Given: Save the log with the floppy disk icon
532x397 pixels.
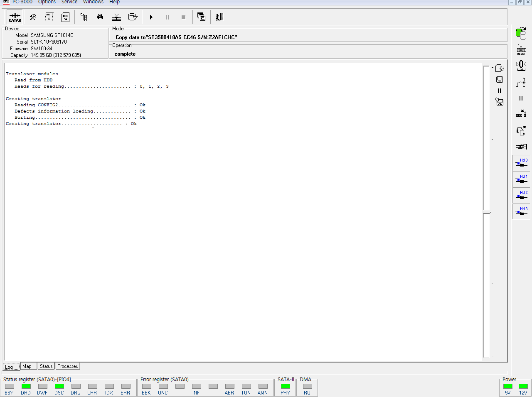Looking at the screenshot, I should click(499, 79).
